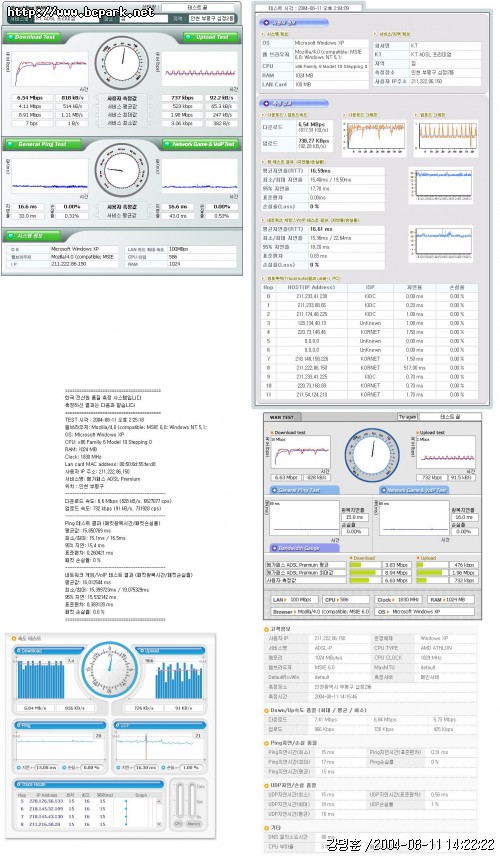Viewport: 500px width, 857px height.
Task: Click the Network Game & VoIP Test plus icon
Action: click(383, 491)
